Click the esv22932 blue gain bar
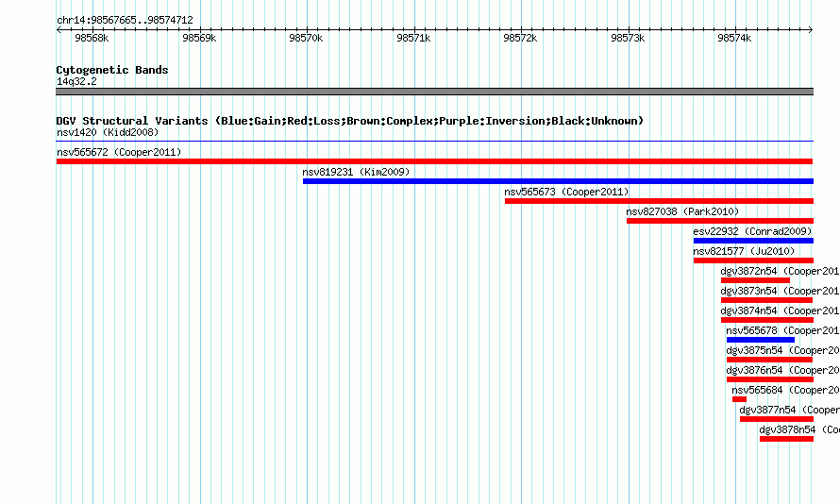 pos(753,241)
